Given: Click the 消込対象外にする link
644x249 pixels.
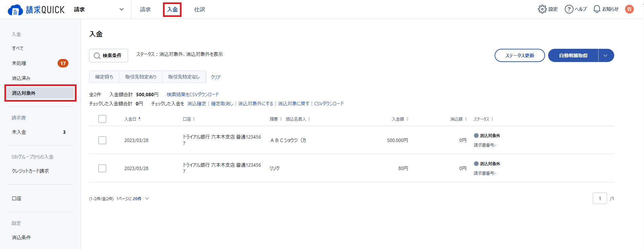Looking at the screenshot, I should [256, 104].
